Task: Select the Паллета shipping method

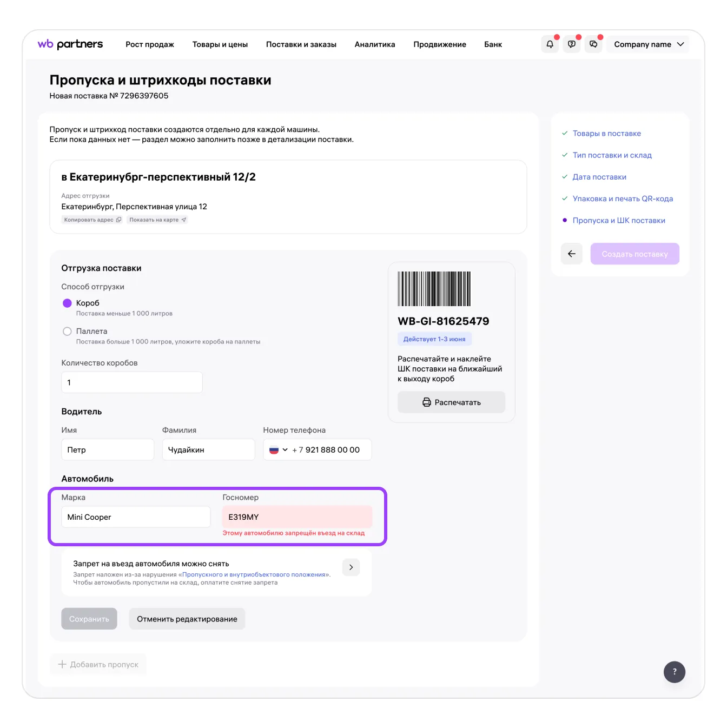Action: point(68,331)
